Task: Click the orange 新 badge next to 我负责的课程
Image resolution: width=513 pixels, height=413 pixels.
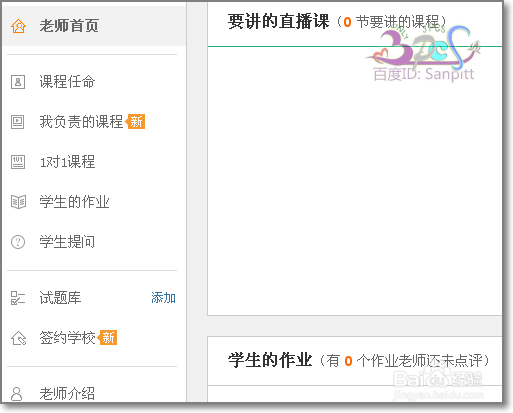Action: 135,122
